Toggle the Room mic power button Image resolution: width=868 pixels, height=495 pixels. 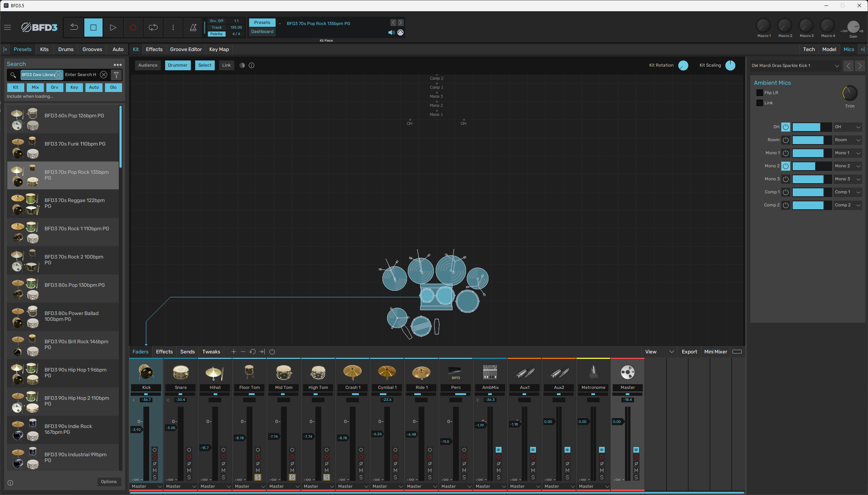[x=785, y=140]
